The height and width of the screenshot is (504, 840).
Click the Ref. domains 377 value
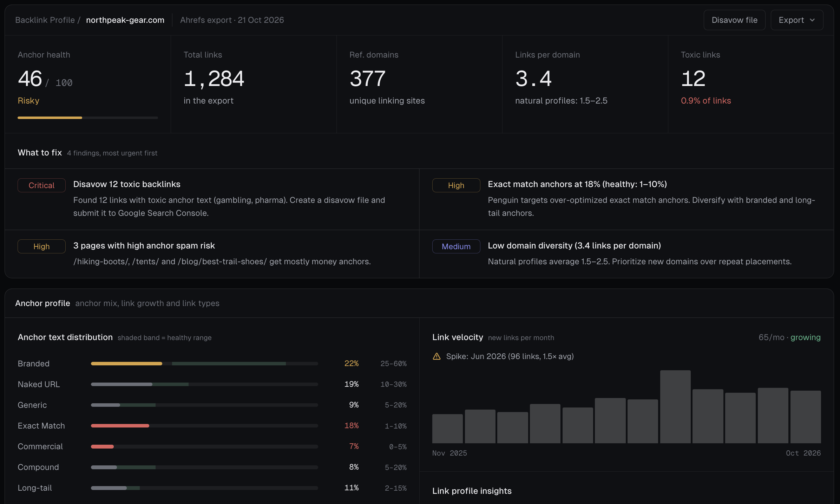[367, 79]
